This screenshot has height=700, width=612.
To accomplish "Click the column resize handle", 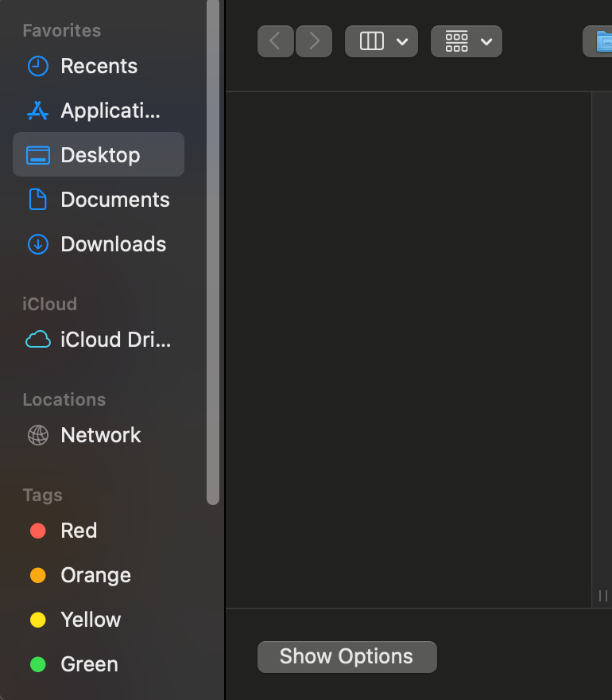I will pos(602,596).
